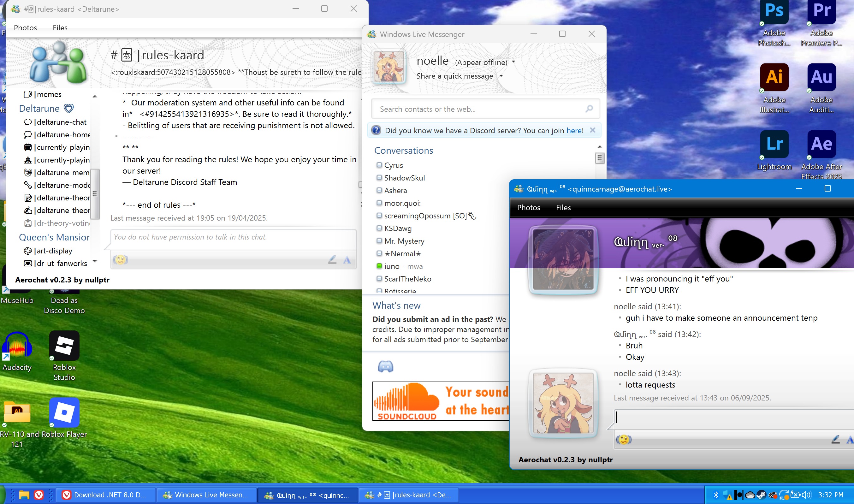The height and width of the screenshot is (504, 854).
Task: Click Windows Security warning tray icon
Action: (727, 495)
